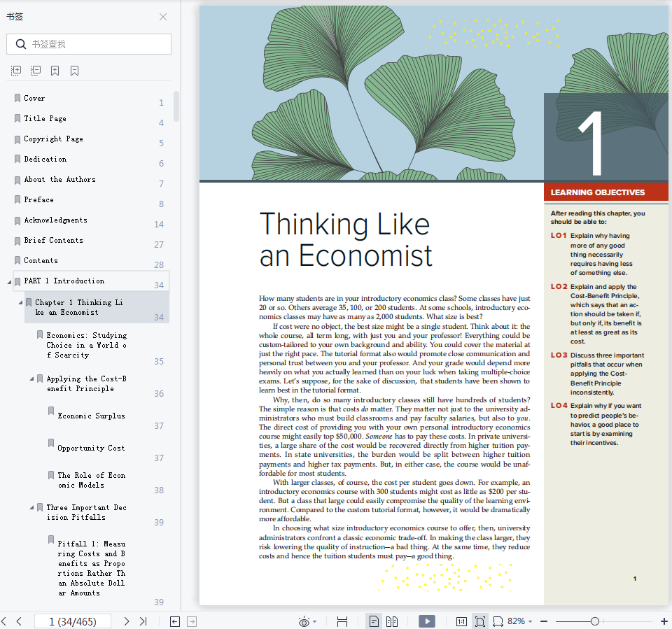Click the LO1 objective label
The width and height of the screenshot is (672, 629).
pyautogui.click(x=559, y=235)
